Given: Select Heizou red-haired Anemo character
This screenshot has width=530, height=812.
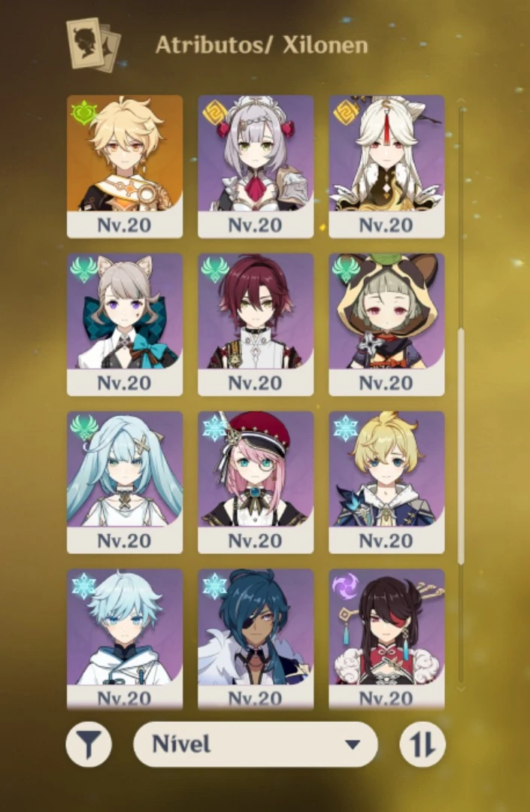Looking at the screenshot, I should 256,324.
